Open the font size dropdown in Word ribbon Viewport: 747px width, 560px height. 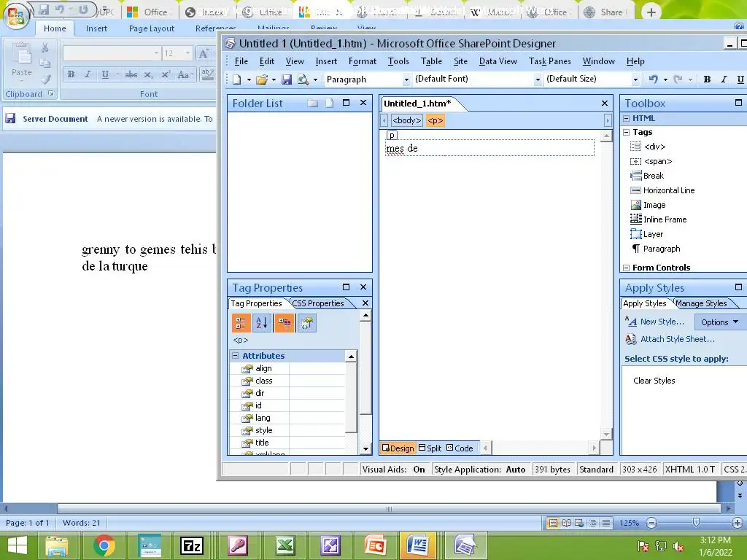[x=187, y=52]
